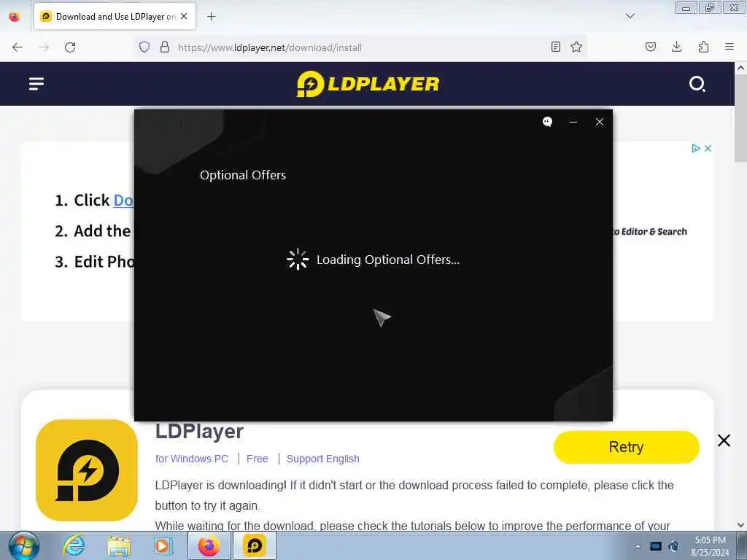747x560 pixels.
Task: Open the Windows Start menu
Action: [x=23, y=545]
